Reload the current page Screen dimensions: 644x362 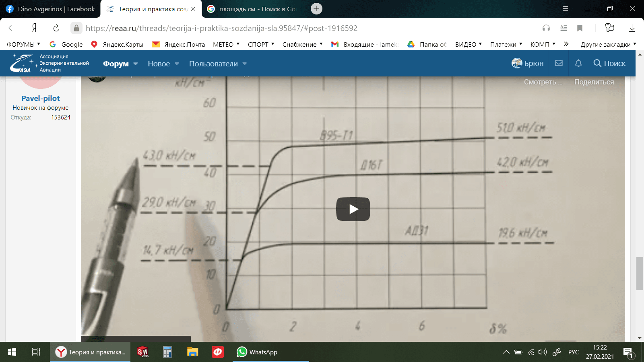56,28
